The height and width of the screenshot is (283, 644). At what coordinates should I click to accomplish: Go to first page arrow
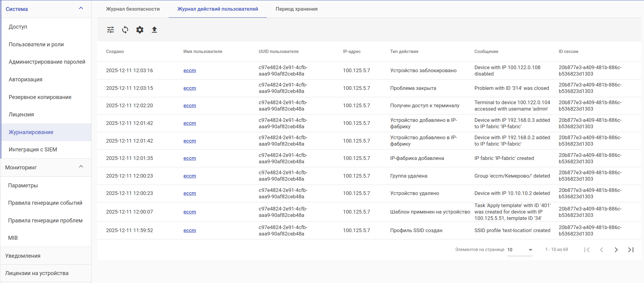click(x=587, y=250)
